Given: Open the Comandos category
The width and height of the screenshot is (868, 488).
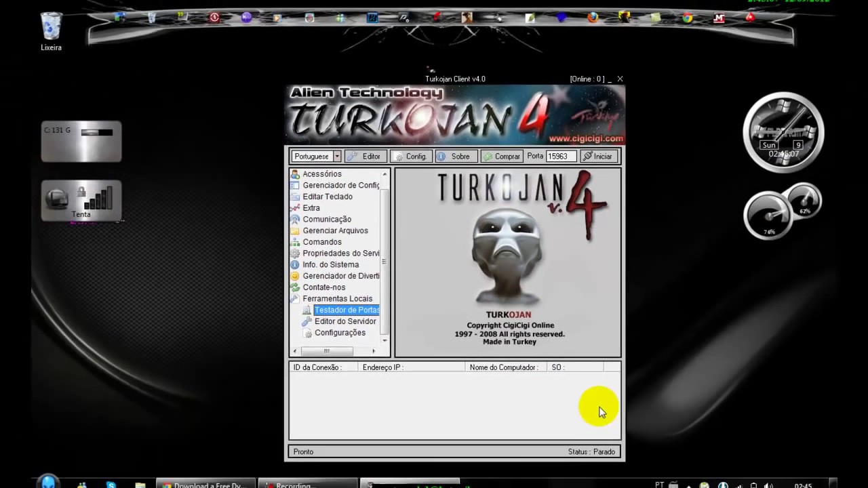Looking at the screenshot, I should pyautogui.click(x=321, y=242).
